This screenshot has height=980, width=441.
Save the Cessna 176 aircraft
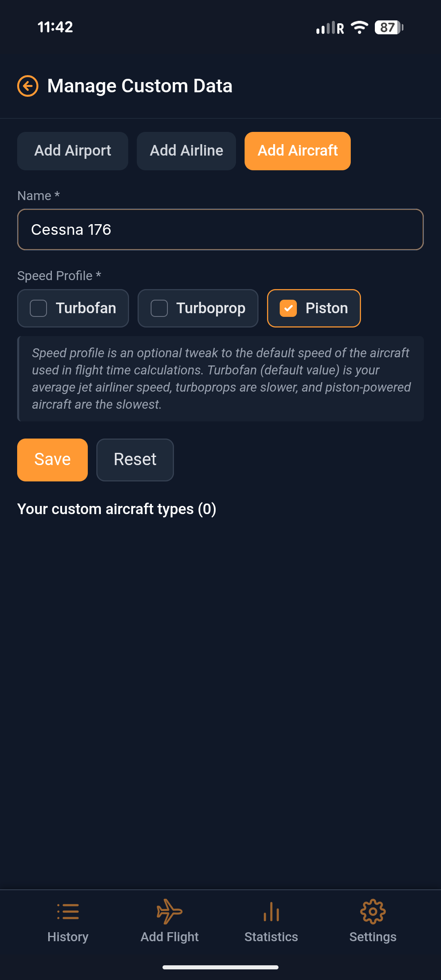click(x=52, y=459)
